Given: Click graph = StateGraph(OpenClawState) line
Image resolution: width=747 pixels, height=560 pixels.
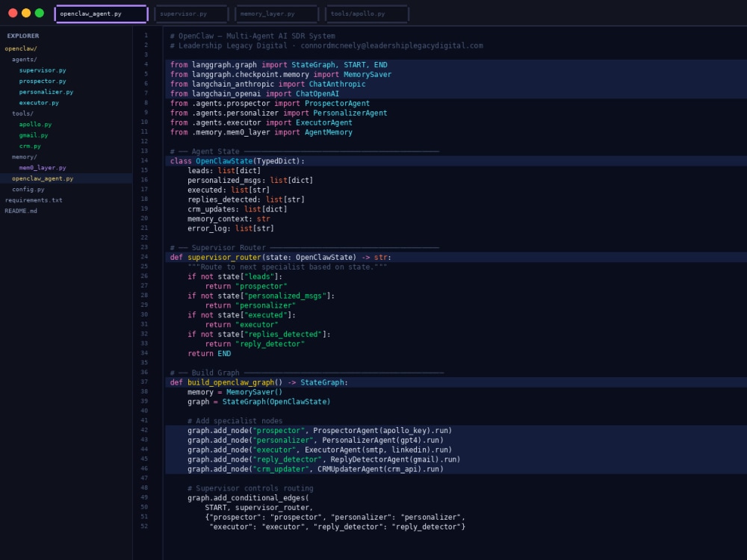Looking at the screenshot, I should coord(258,402).
